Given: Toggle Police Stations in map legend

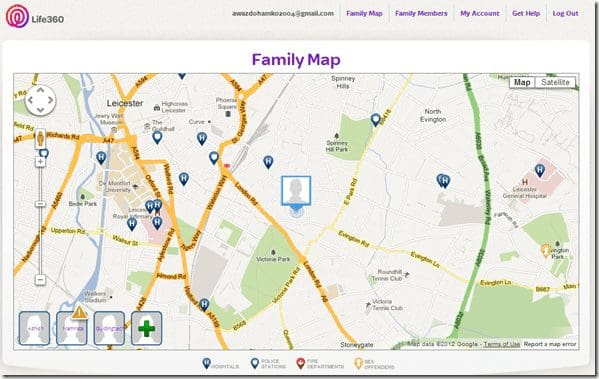Looking at the screenshot, I should (268, 364).
